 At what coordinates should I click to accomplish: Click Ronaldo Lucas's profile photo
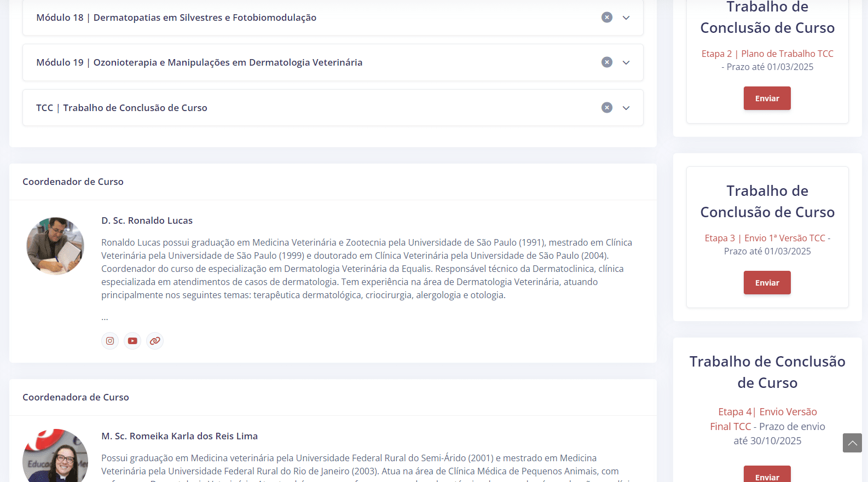click(x=55, y=246)
